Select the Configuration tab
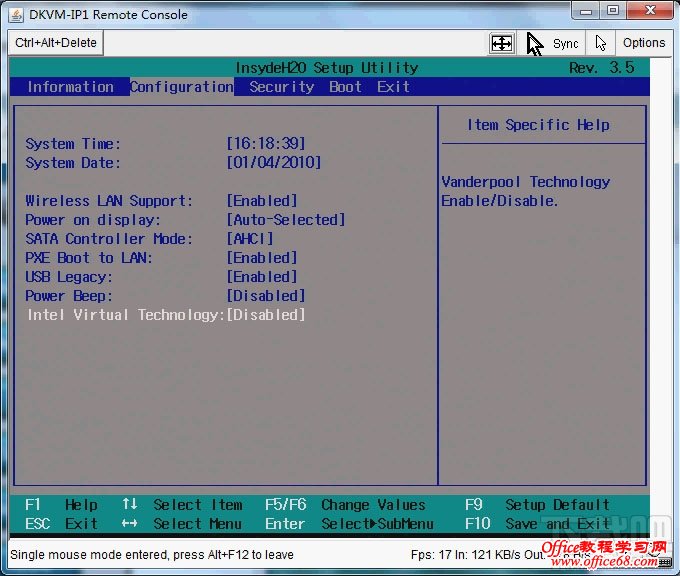Screen dimensions: 680x576 click(182, 87)
